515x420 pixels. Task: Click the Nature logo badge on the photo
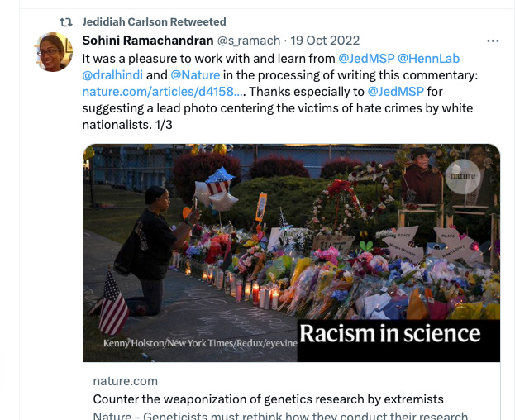(x=463, y=176)
